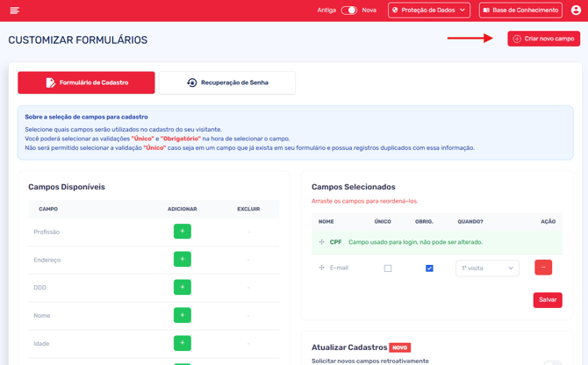
Task: Uncheck the Obrig. checkbox for E-mail
Action: 429,268
